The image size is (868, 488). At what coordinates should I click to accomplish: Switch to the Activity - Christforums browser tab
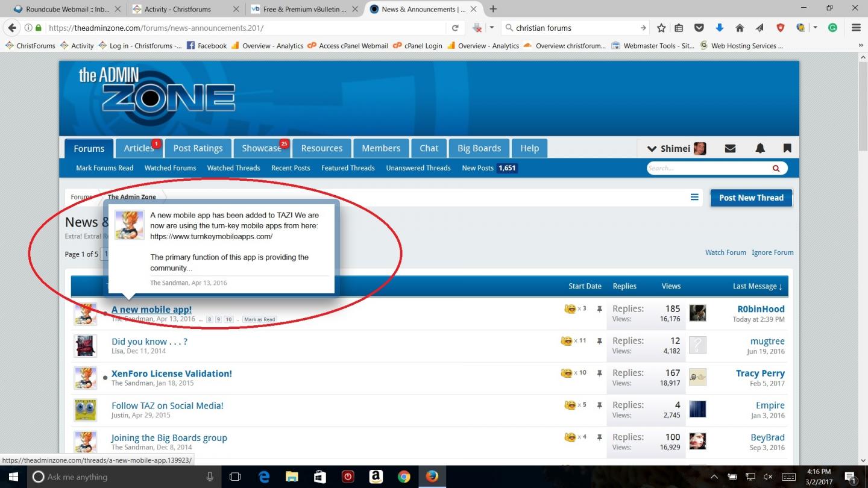coord(185,9)
